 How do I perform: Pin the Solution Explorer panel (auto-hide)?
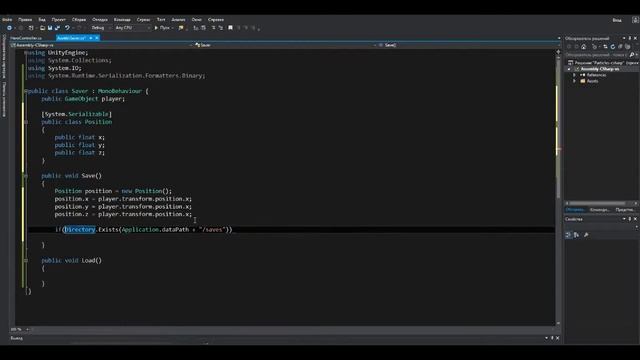click(630, 38)
